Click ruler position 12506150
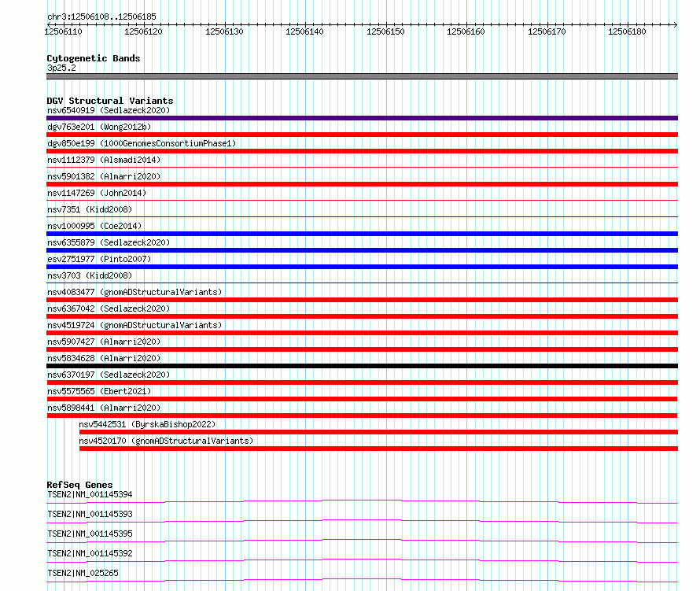The image size is (700, 591). pos(385,31)
